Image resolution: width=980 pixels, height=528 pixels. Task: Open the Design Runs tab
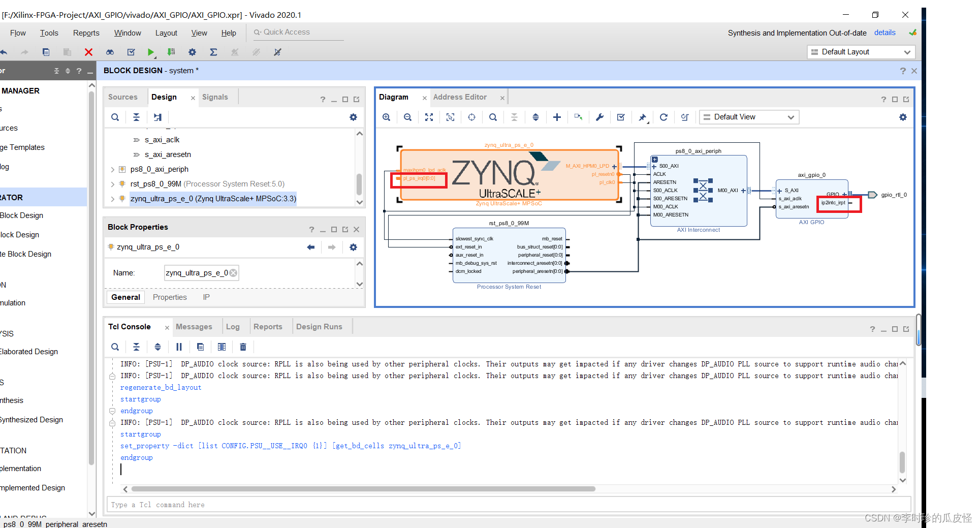tap(319, 327)
